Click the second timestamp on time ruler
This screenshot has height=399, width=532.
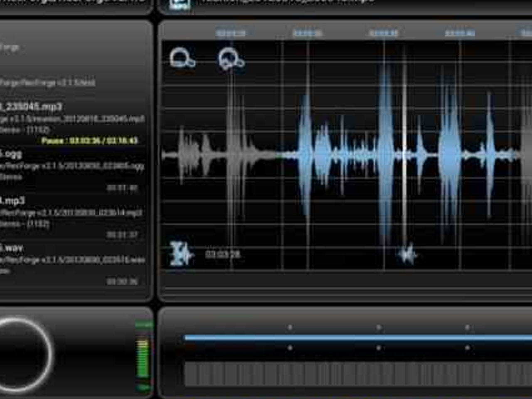pyautogui.click(x=307, y=33)
